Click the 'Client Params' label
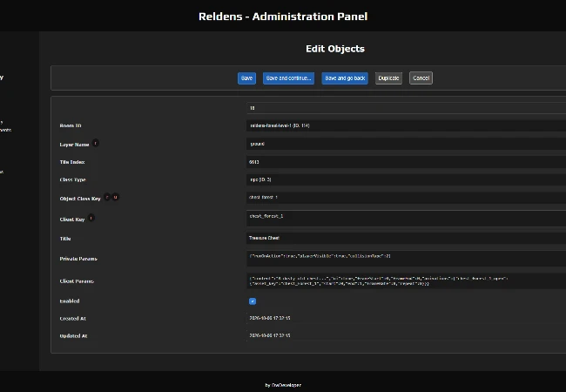The height and width of the screenshot is (392, 566). coord(77,281)
